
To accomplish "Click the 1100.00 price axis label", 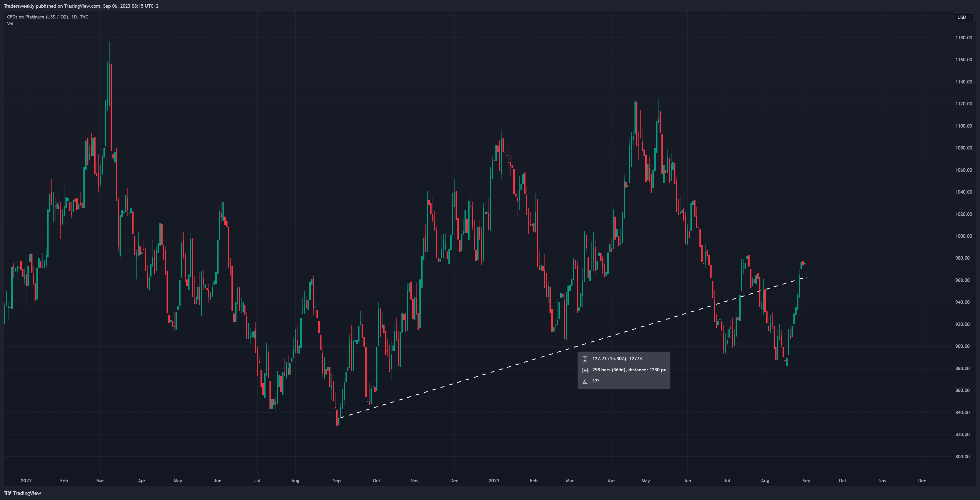I will point(963,126).
